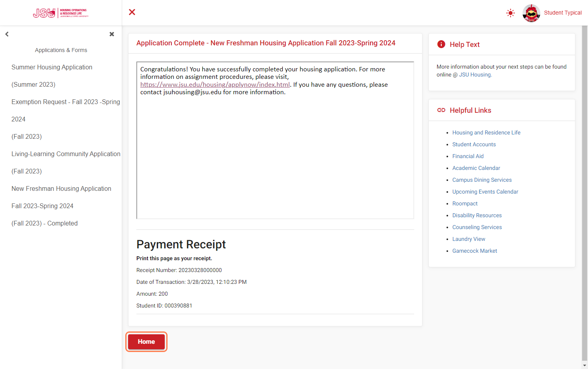This screenshot has height=369, width=588.
Task: Click the Application Complete page title
Action: pyautogui.click(x=266, y=43)
